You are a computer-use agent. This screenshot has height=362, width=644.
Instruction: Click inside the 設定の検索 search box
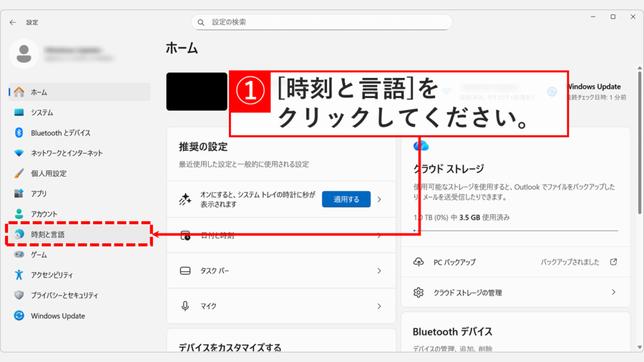pyautogui.click(x=321, y=22)
